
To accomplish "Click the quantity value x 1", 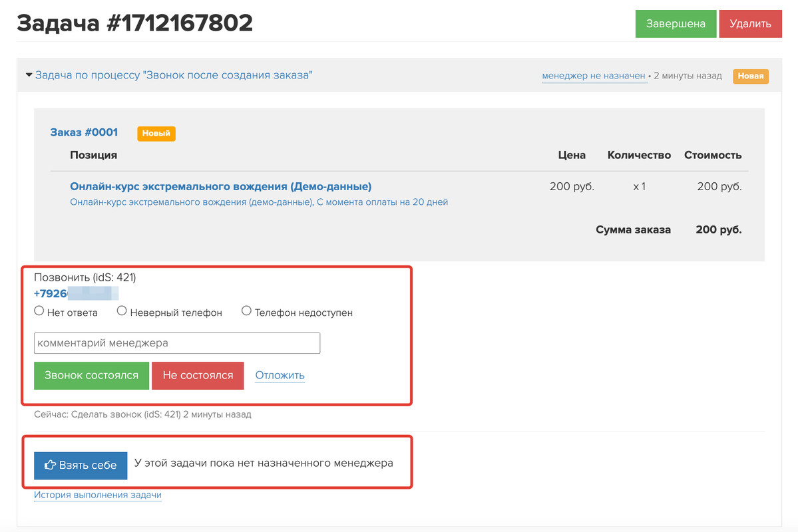I will (x=639, y=187).
